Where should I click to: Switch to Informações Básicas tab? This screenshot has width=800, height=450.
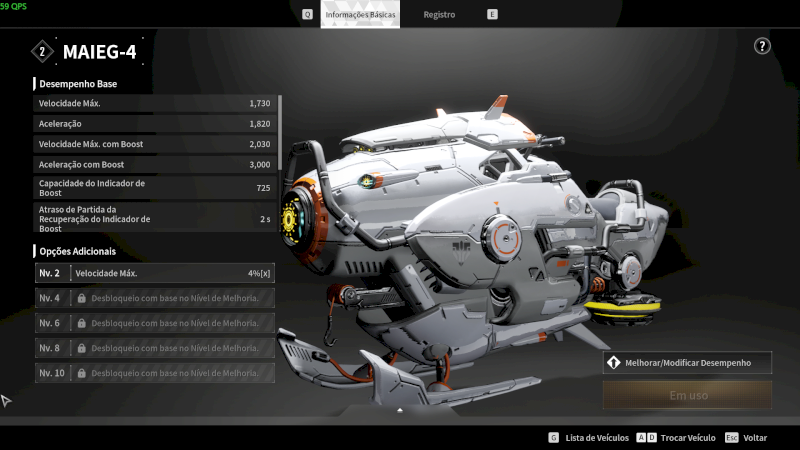(360, 14)
